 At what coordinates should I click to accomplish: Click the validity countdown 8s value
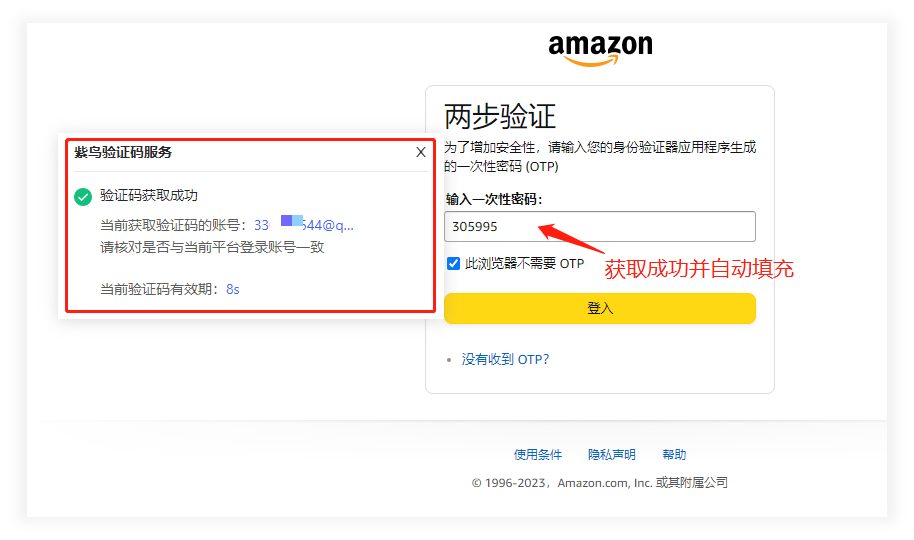coord(233,289)
